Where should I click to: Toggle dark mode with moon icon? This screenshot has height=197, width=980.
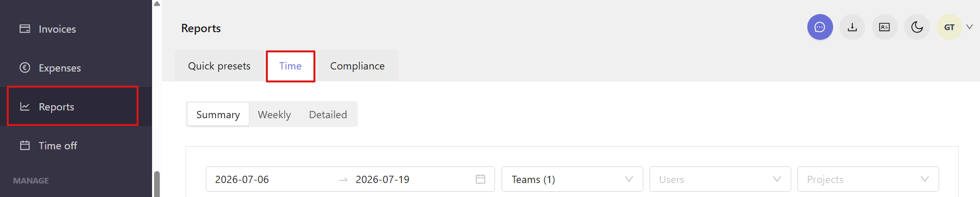917,27
